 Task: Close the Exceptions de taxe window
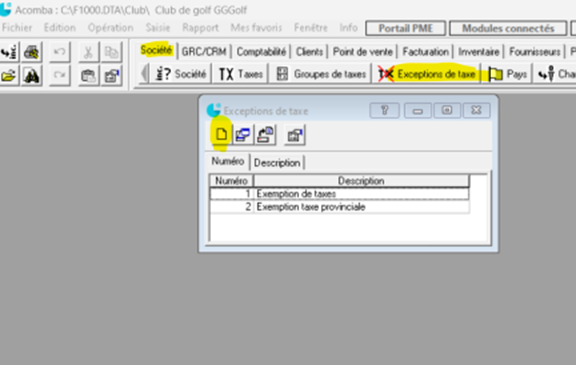[476, 110]
